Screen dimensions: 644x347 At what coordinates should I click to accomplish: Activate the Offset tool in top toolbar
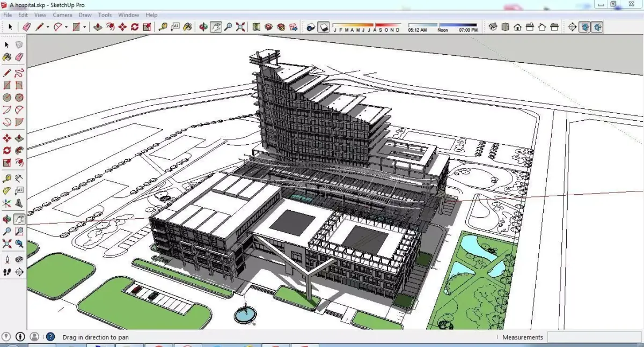tap(110, 27)
